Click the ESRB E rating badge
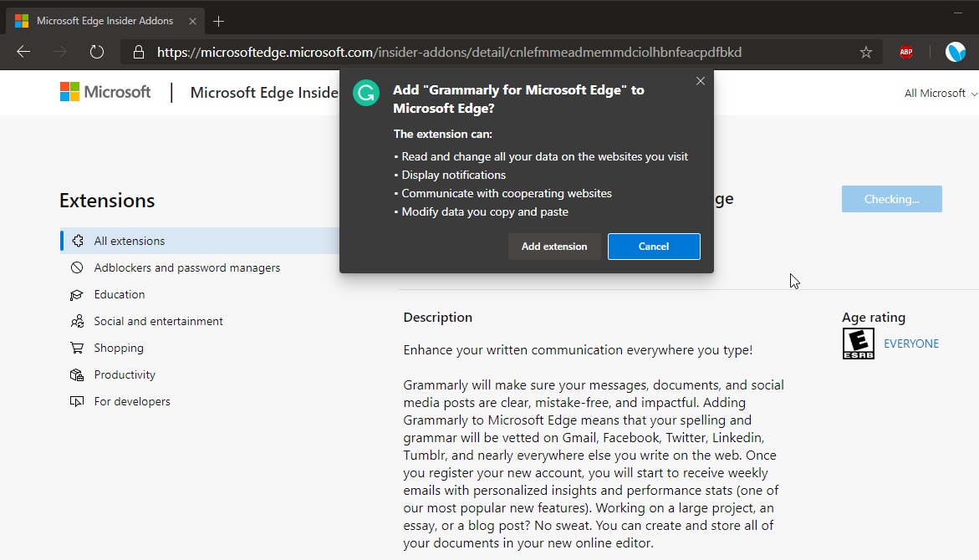The image size is (979, 560). tap(858, 344)
